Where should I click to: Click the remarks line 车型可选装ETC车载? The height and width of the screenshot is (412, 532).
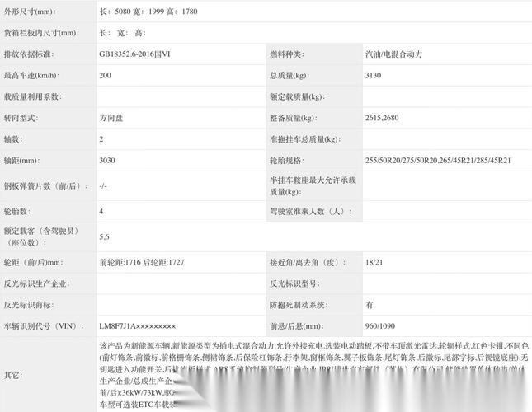point(138,405)
